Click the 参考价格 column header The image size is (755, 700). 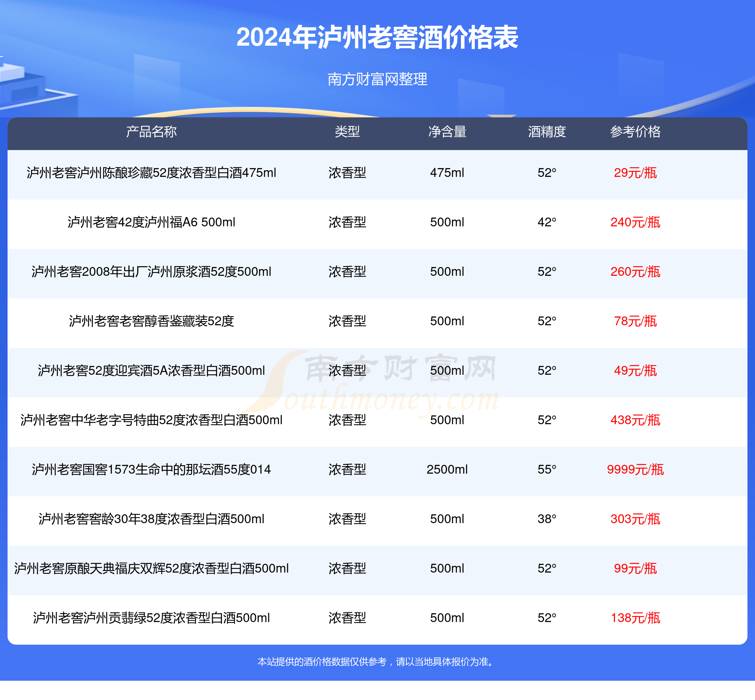(x=635, y=132)
